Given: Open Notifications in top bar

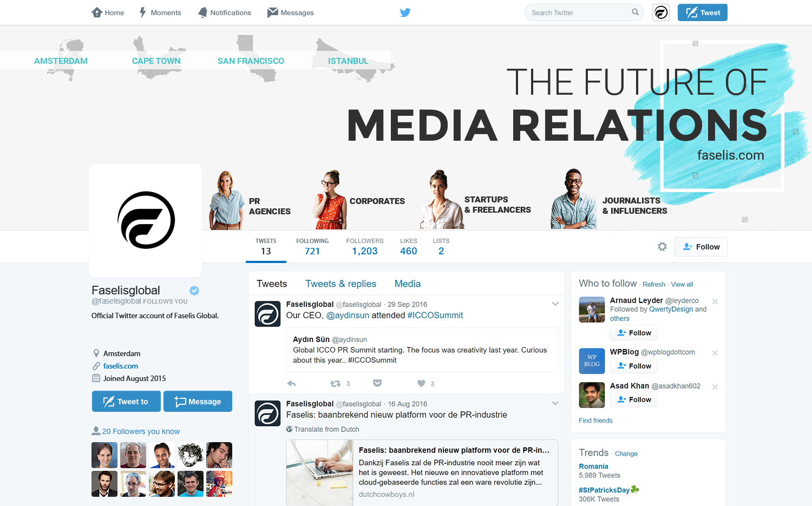Looking at the screenshot, I should click(225, 12).
